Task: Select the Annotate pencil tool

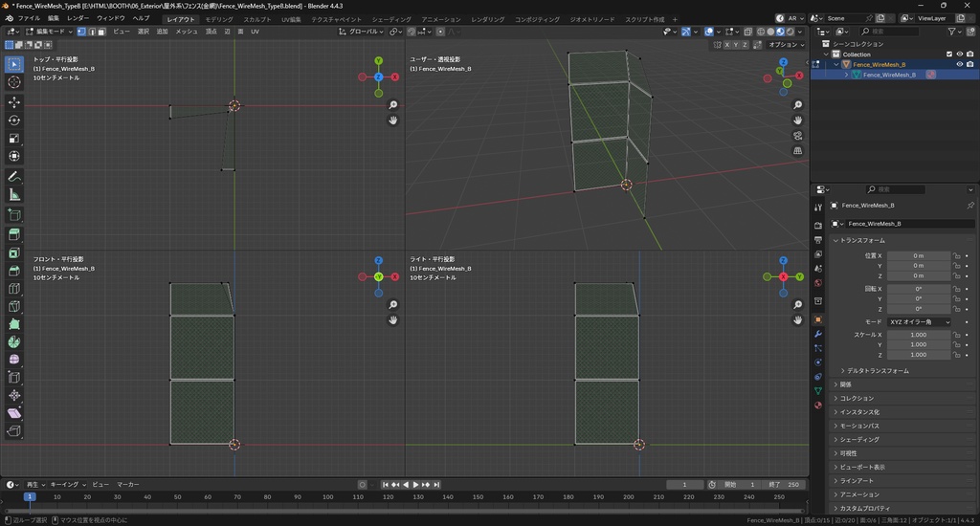Action: [14, 177]
